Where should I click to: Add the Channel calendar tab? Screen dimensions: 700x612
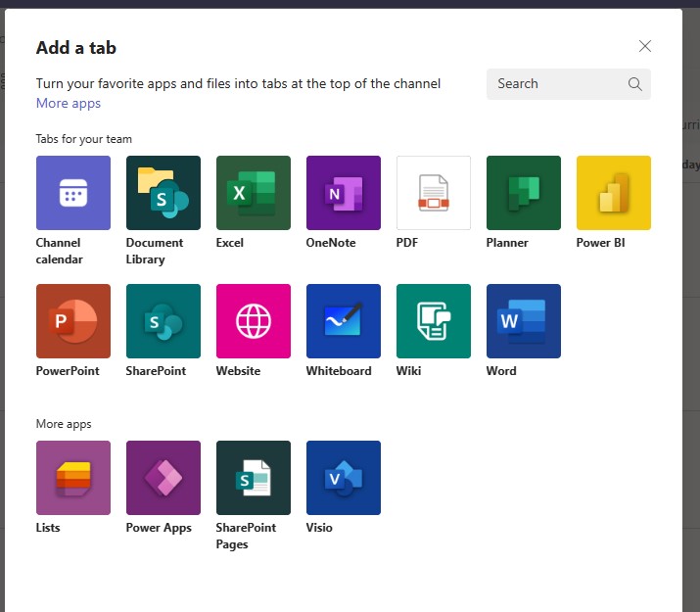pyautogui.click(x=73, y=193)
